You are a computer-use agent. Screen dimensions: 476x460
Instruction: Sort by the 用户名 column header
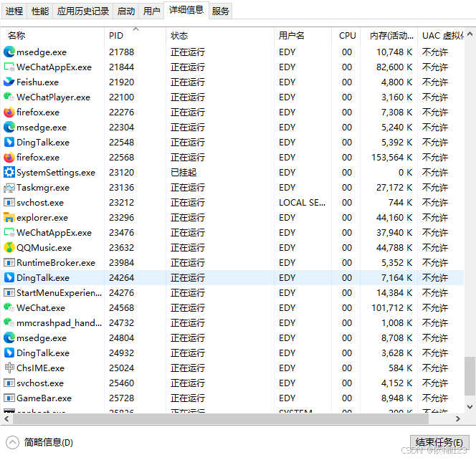(303, 36)
